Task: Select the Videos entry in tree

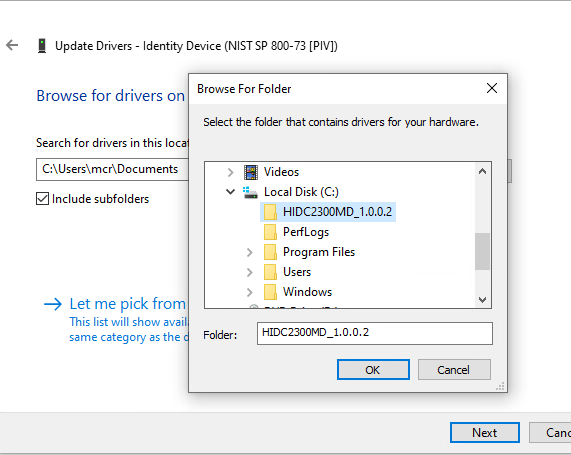Action: pos(281,172)
